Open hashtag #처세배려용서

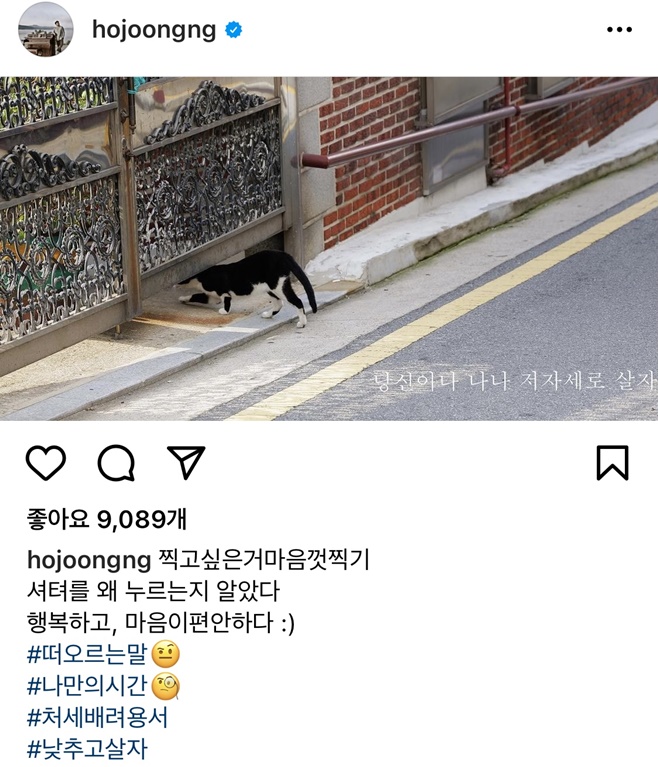(x=97, y=718)
